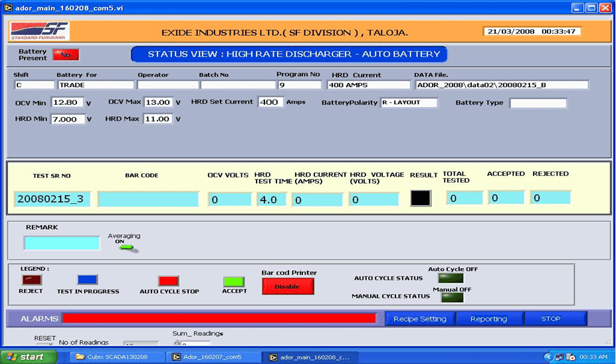The width and height of the screenshot is (616, 364).
Task: Click the red ALARMS bar
Action: coord(219,318)
